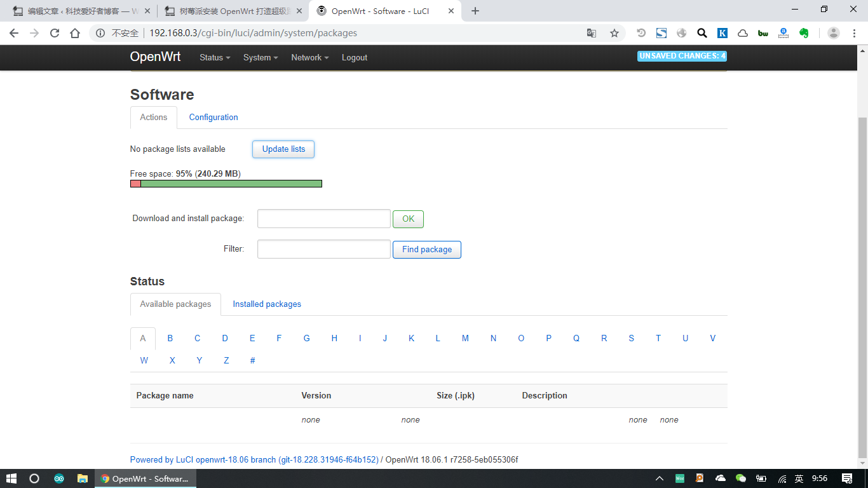868x488 pixels.
Task: Select letter M in package index
Action: pos(465,339)
